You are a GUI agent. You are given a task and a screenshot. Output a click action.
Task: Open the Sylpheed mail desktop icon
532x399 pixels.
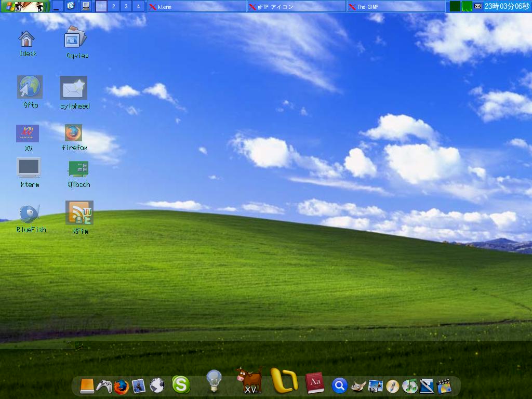pos(73,88)
